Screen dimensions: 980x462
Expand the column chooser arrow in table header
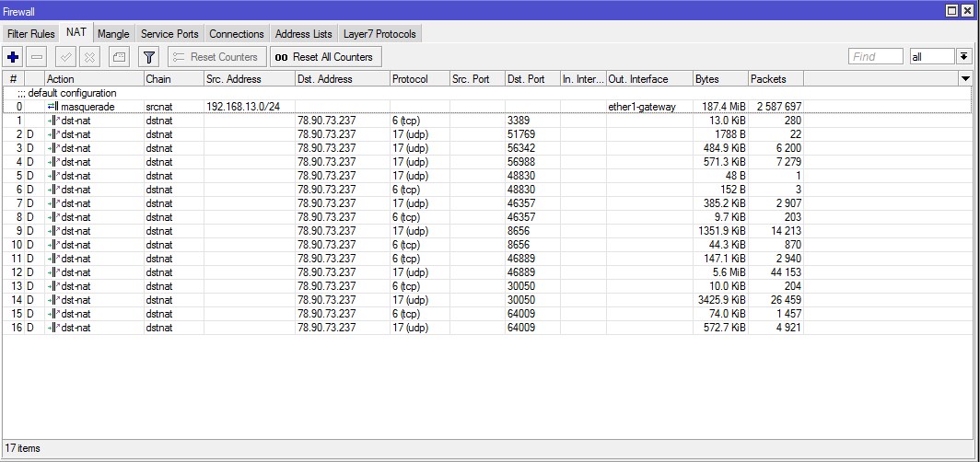point(964,79)
